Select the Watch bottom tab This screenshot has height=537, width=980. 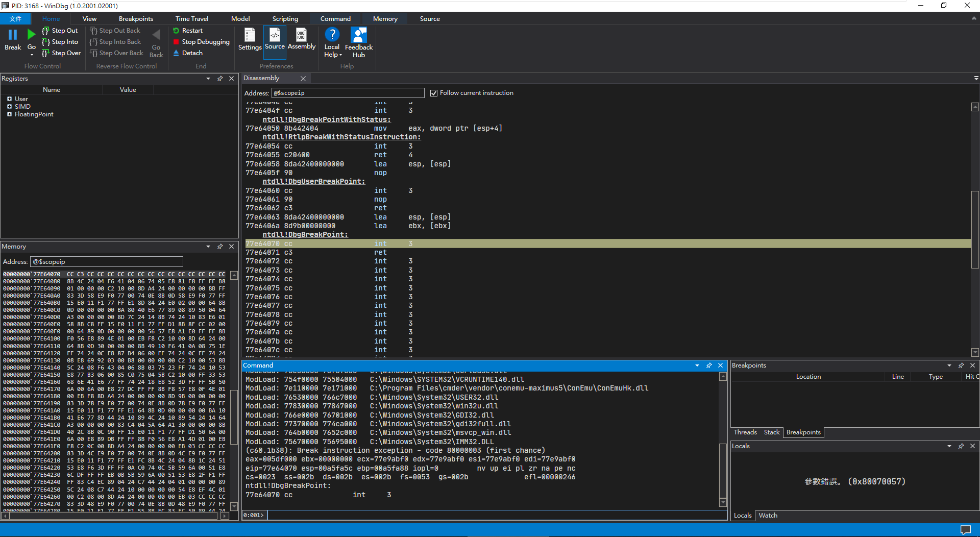[x=768, y=516]
